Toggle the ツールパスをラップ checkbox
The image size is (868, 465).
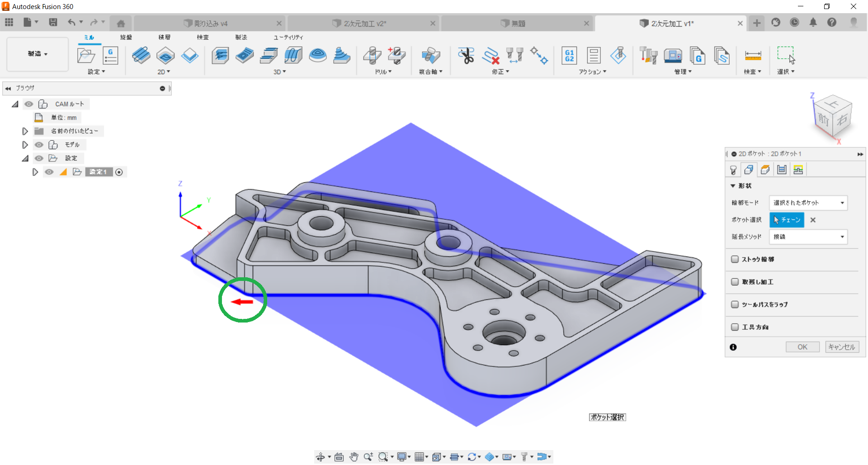(735, 304)
